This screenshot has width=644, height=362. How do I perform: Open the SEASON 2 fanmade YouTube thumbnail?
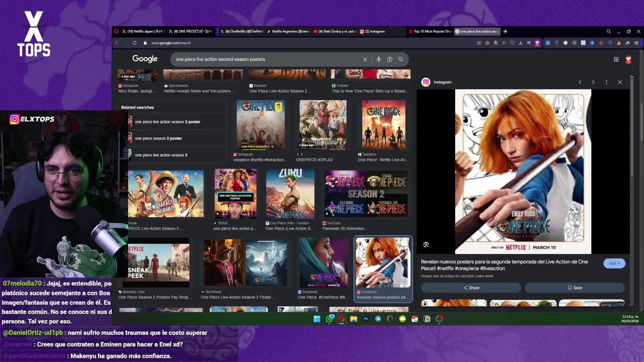click(366, 194)
